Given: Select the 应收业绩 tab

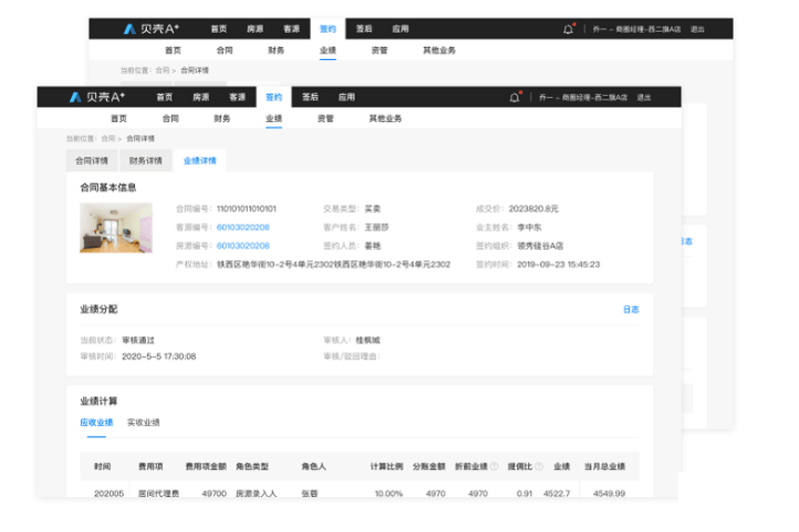Looking at the screenshot, I should (97, 422).
